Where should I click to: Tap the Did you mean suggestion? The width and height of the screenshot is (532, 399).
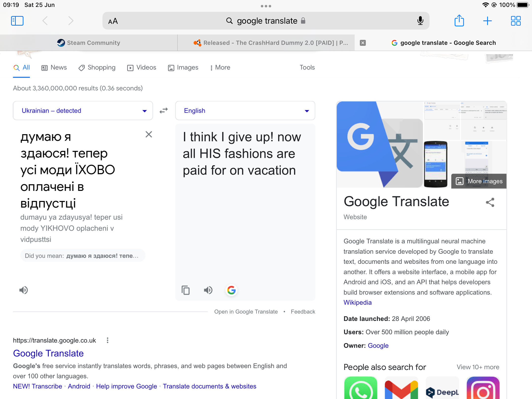(83, 256)
